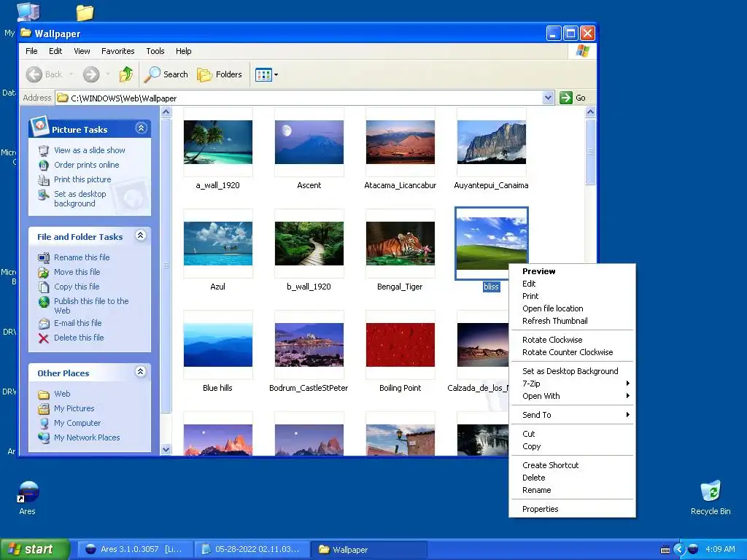Viewport: 747px width, 560px height.
Task: Choose Set as Desktop Background in context menu
Action: (572, 371)
